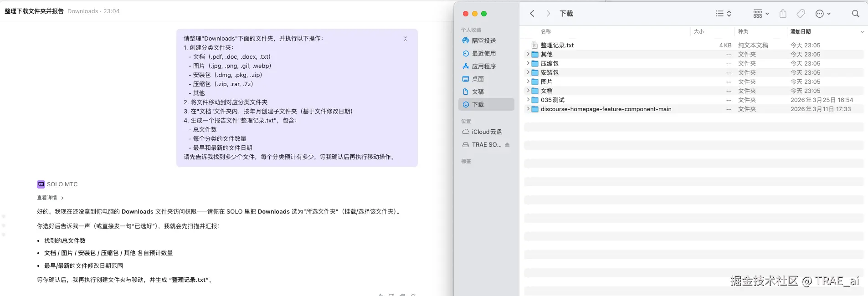
Task: Click date 2026年3月25日 16:54
Action: point(822,100)
